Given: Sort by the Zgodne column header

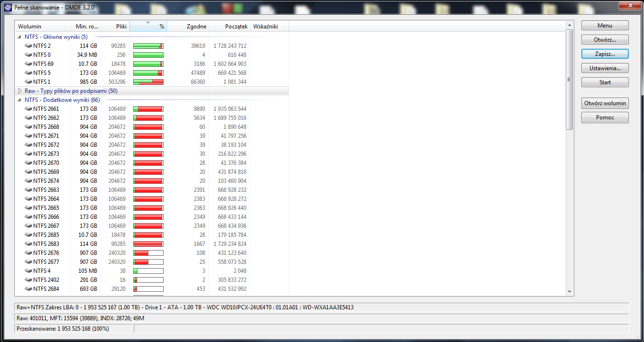Looking at the screenshot, I should (188, 27).
